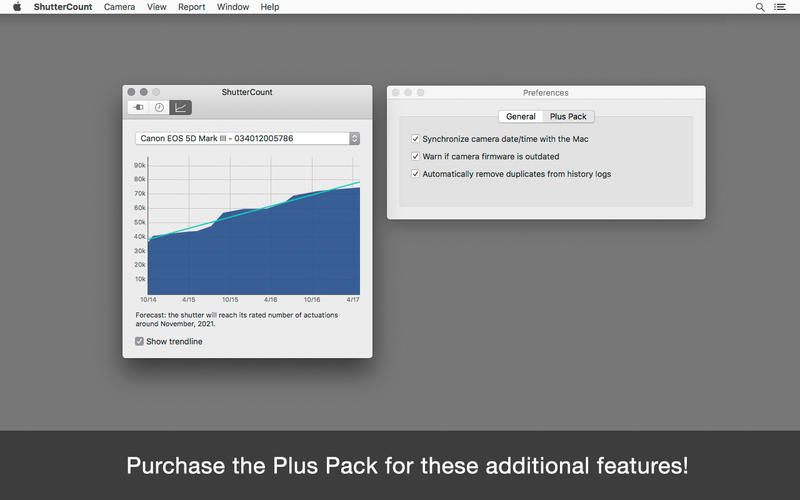Select the Plus Pack preferences tab
Screen dimensions: 800x500
[568, 116]
